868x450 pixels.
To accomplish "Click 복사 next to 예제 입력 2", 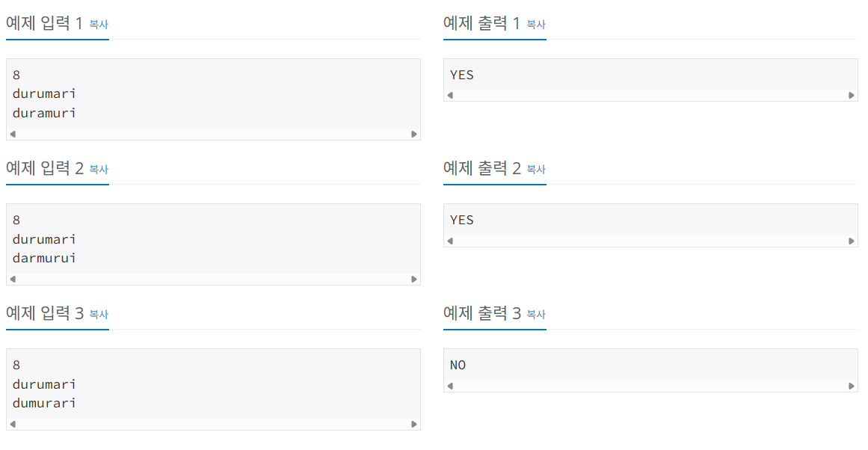I will pyautogui.click(x=99, y=169).
